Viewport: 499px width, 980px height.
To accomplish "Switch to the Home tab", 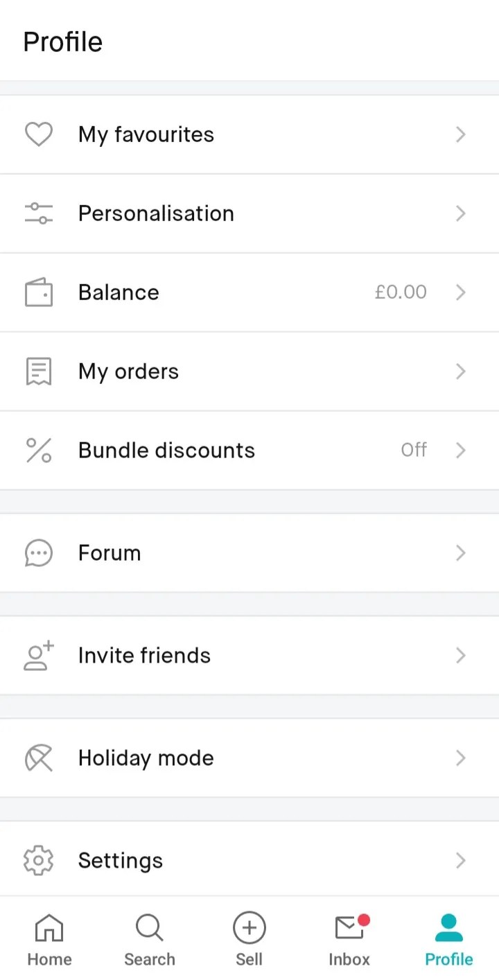I will [x=49, y=940].
